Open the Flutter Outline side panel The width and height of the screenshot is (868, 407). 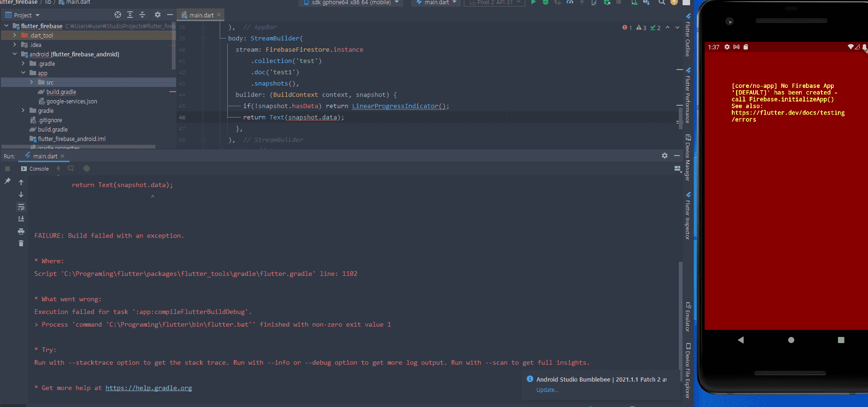click(x=688, y=36)
